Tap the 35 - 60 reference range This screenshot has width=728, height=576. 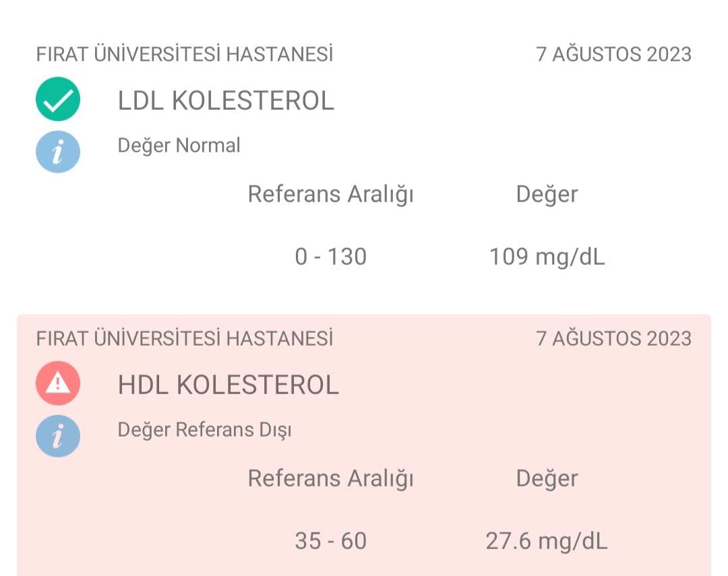click(x=331, y=541)
